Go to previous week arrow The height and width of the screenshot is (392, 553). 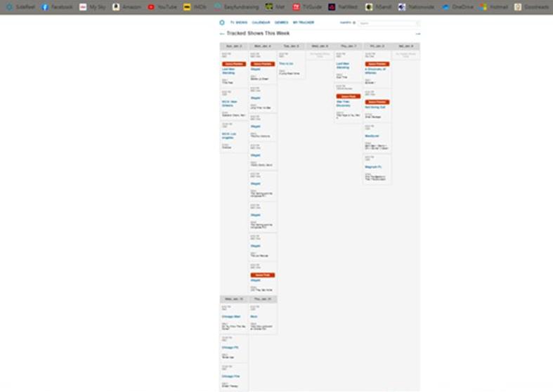coord(223,34)
